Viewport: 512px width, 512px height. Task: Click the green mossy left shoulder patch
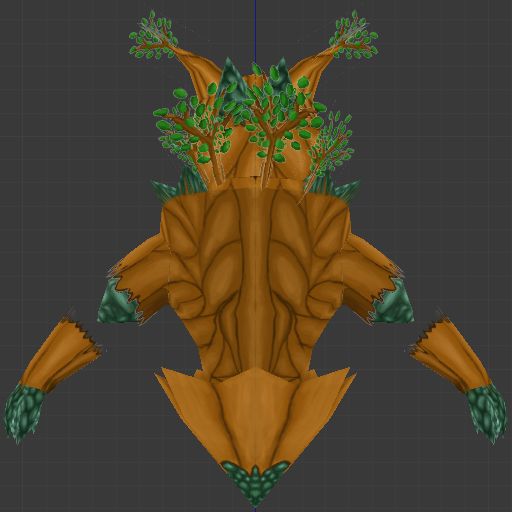pyautogui.click(x=117, y=303)
